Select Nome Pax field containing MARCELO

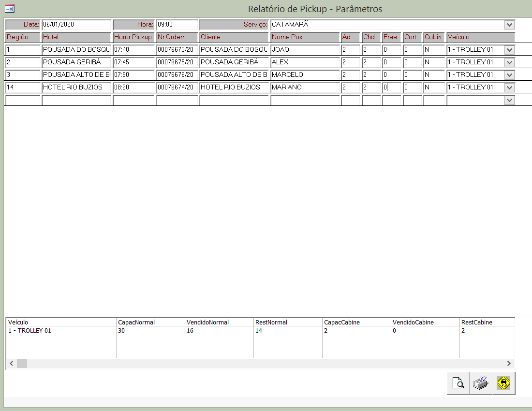[305, 75]
